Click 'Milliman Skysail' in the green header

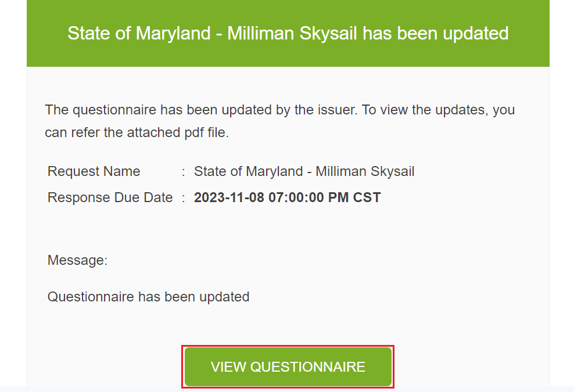coord(292,33)
